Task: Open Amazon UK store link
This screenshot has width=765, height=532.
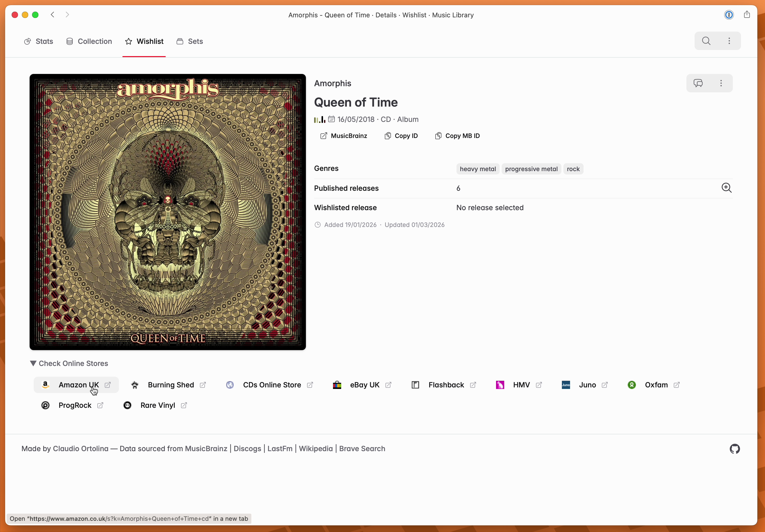Action: tap(76, 385)
